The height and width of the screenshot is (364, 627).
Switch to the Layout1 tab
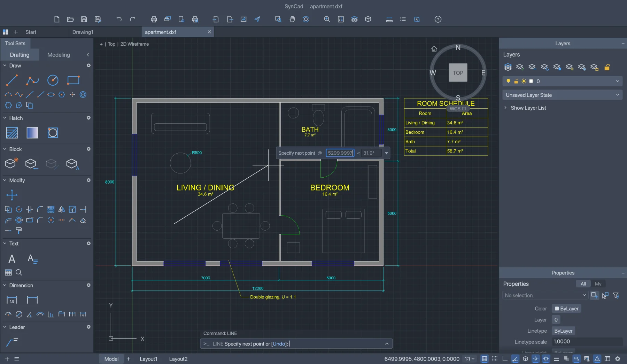[148, 359]
